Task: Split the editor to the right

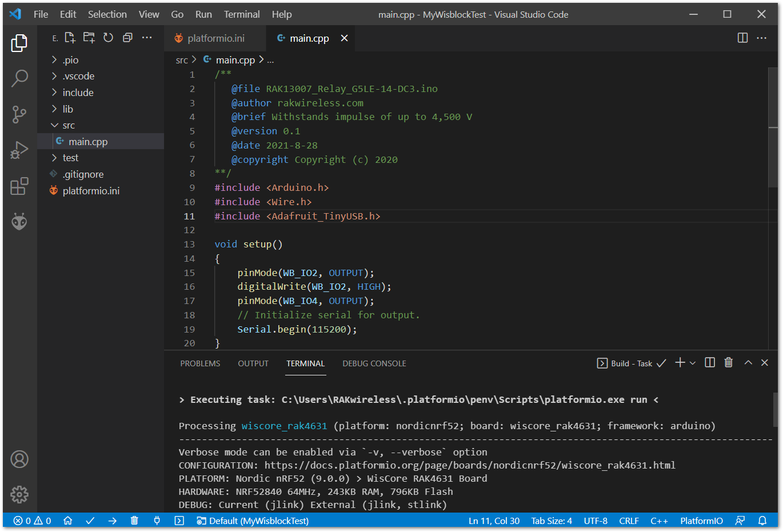Action: pyautogui.click(x=742, y=38)
